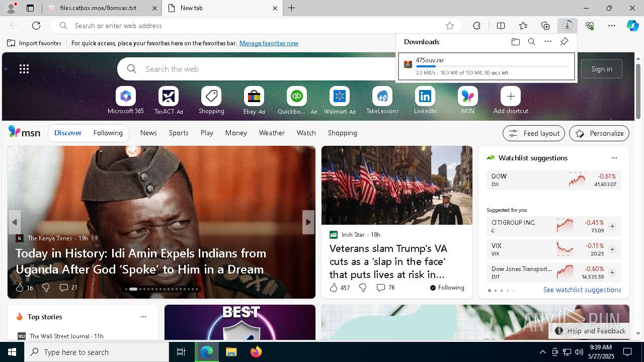
Task: Go to next carousel story arrow
Action: 308,222
